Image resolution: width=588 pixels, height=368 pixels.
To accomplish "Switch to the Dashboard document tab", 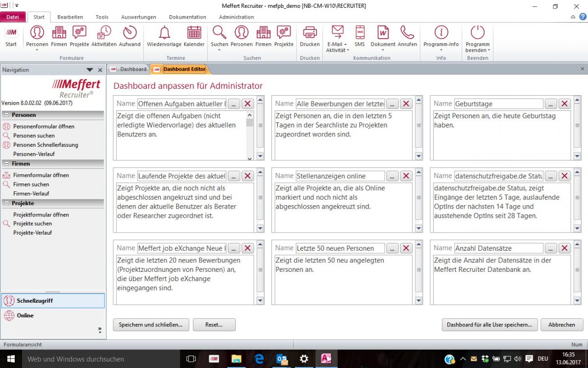I will [x=128, y=69].
